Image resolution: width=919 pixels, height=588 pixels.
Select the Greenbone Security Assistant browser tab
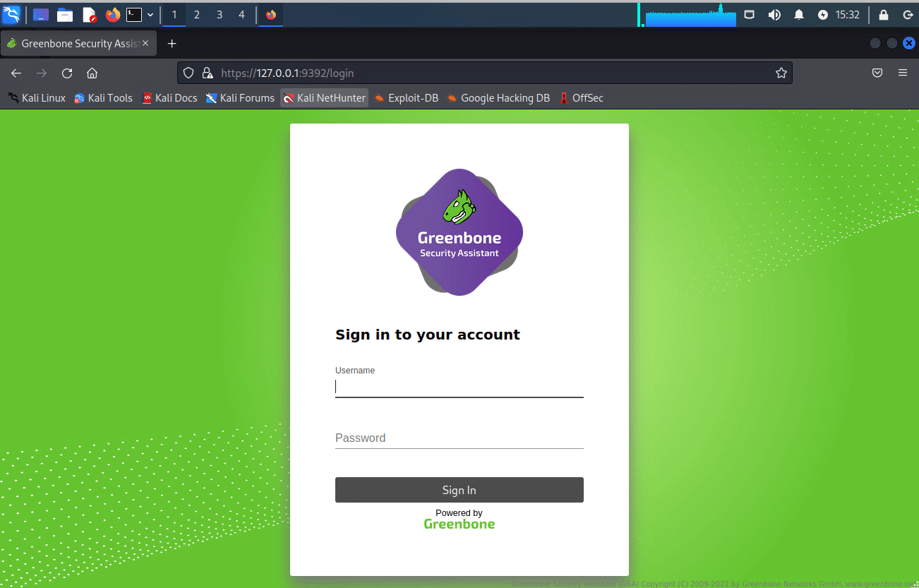click(78, 44)
